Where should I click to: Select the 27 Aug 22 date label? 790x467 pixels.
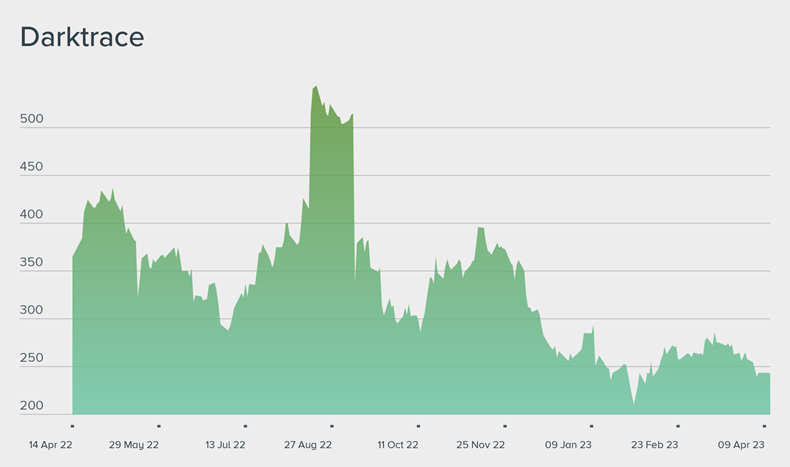(310, 444)
